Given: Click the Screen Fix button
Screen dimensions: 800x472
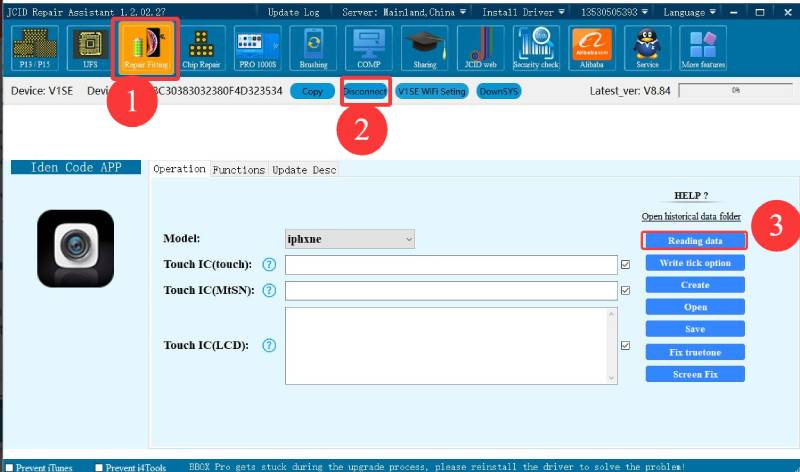Looking at the screenshot, I should (x=695, y=374).
